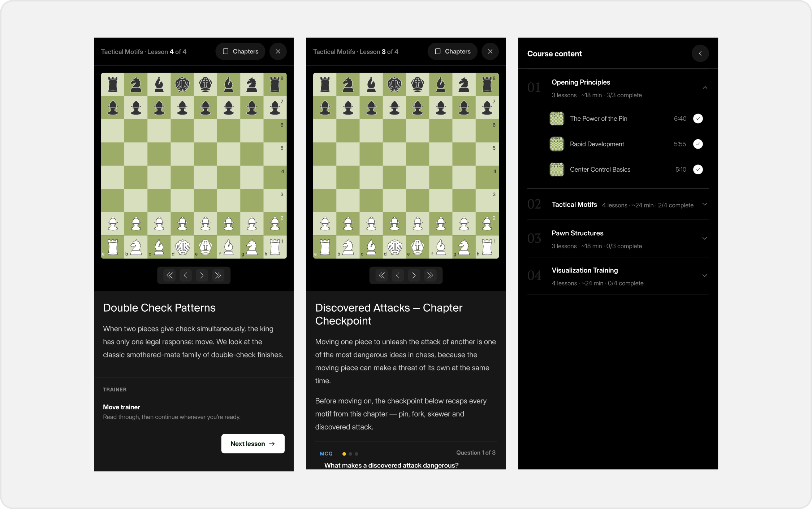Select Center Control Basics lesson title

pyautogui.click(x=600, y=170)
